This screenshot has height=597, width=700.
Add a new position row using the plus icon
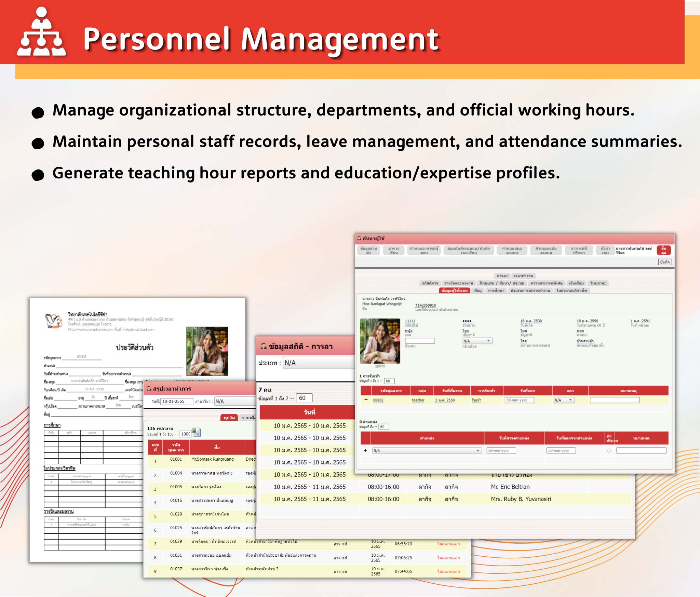[365, 451]
